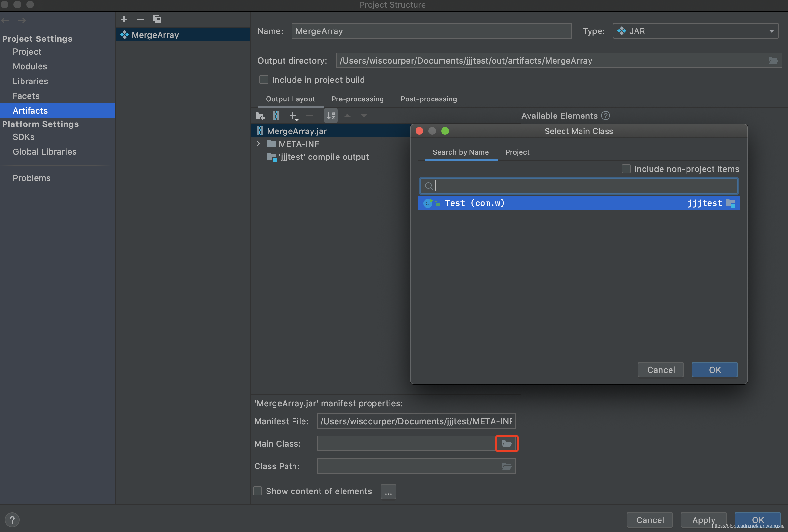Click the Main Class browse folder icon
Image resolution: width=788 pixels, height=532 pixels.
click(x=507, y=444)
